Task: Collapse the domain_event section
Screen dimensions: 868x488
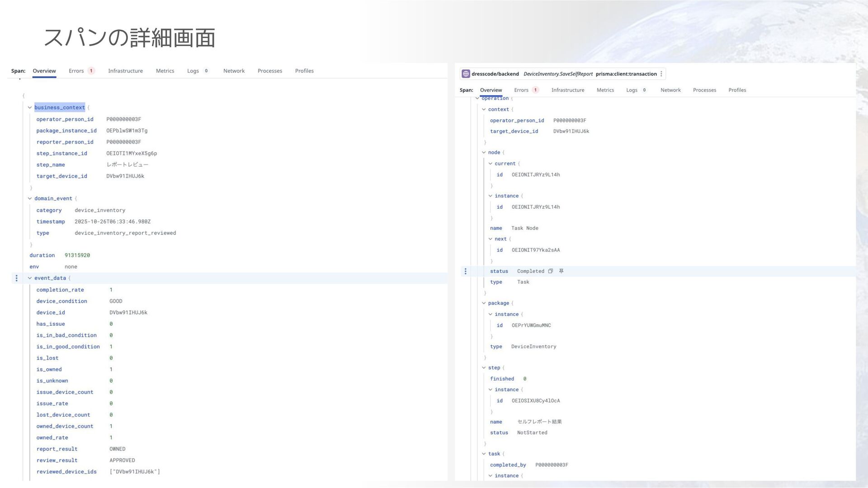Action: [30, 198]
